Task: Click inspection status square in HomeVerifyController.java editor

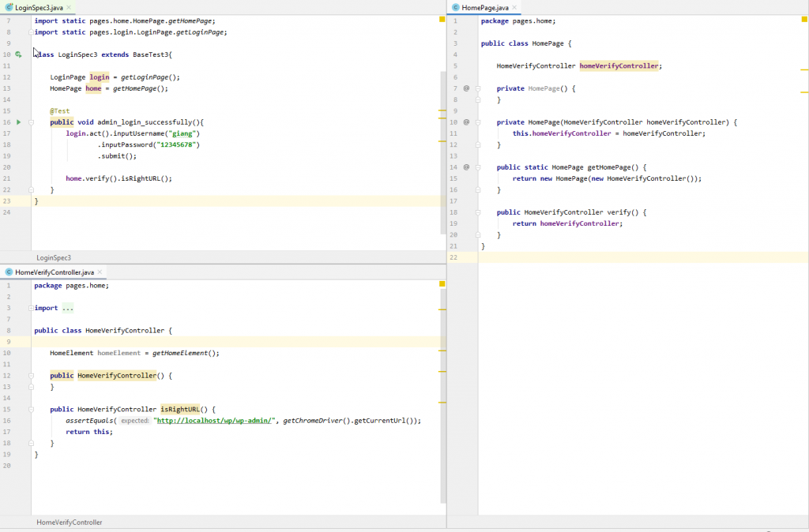Action: pyautogui.click(x=442, y=285)
